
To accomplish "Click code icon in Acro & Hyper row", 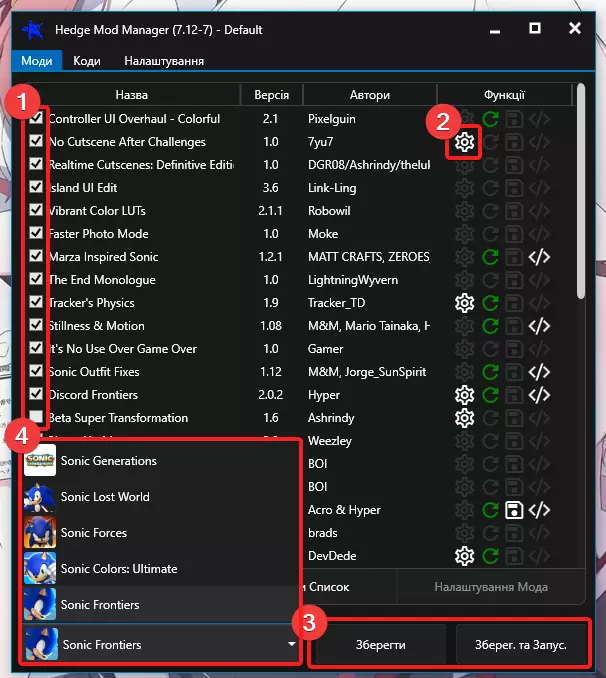I will pyautogui.click(x=539, y=510).
